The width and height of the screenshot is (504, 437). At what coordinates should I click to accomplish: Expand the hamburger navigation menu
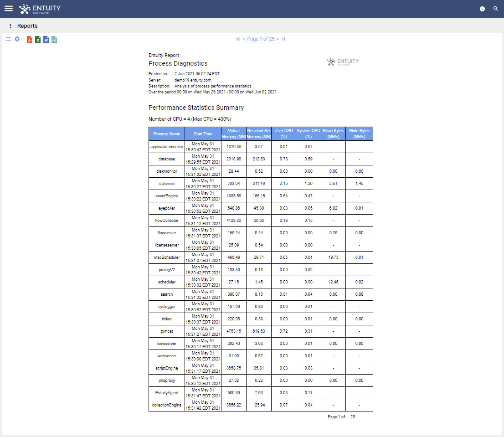[x=8, y=8]
